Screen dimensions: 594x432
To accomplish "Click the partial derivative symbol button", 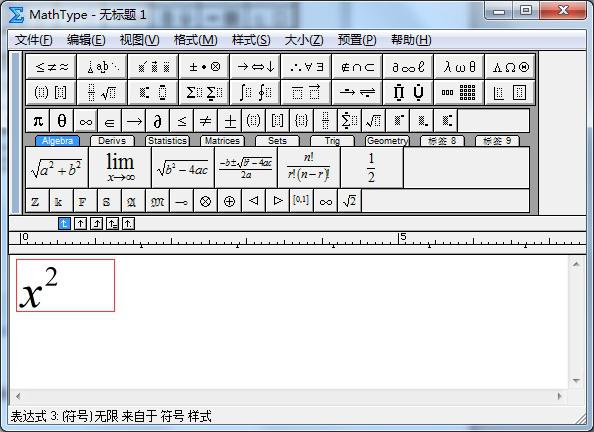I will click(x=157, y=121).
